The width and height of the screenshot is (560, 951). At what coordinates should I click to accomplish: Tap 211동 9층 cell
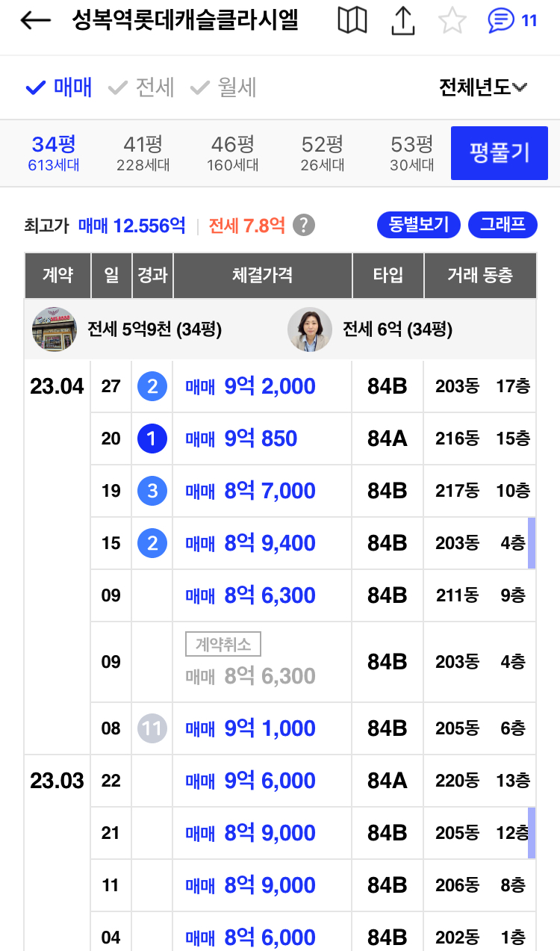[481, 595]
